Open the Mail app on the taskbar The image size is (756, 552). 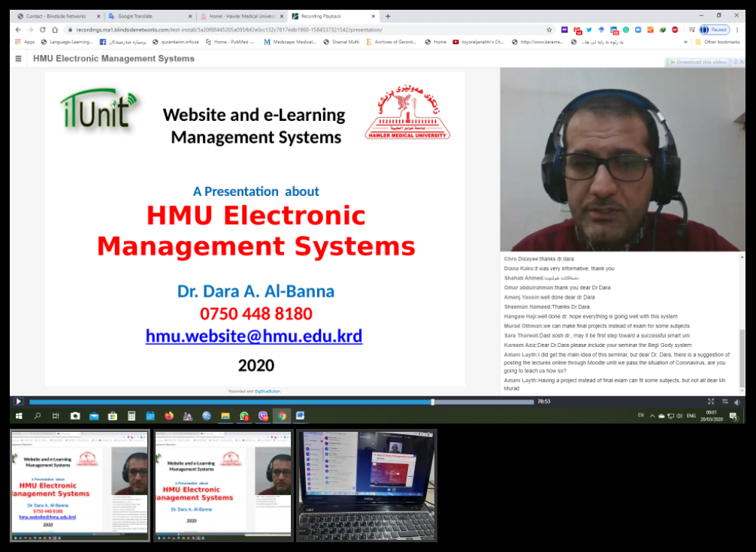pos(93,415)
